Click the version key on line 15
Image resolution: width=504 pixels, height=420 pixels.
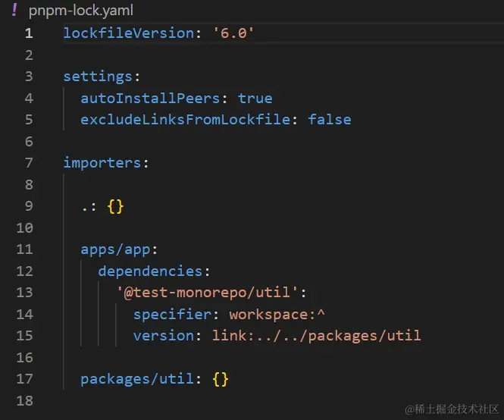click(164, 336)
